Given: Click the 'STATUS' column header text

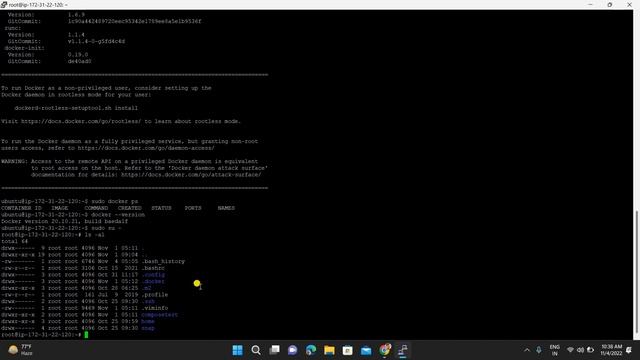Looking at the screenshot, I should [162, 208].
